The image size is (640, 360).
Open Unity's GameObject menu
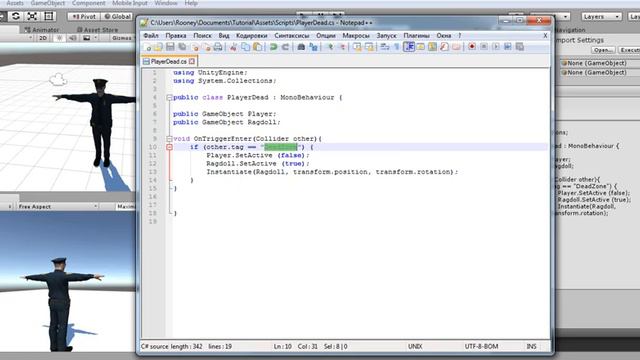[48, 3]
